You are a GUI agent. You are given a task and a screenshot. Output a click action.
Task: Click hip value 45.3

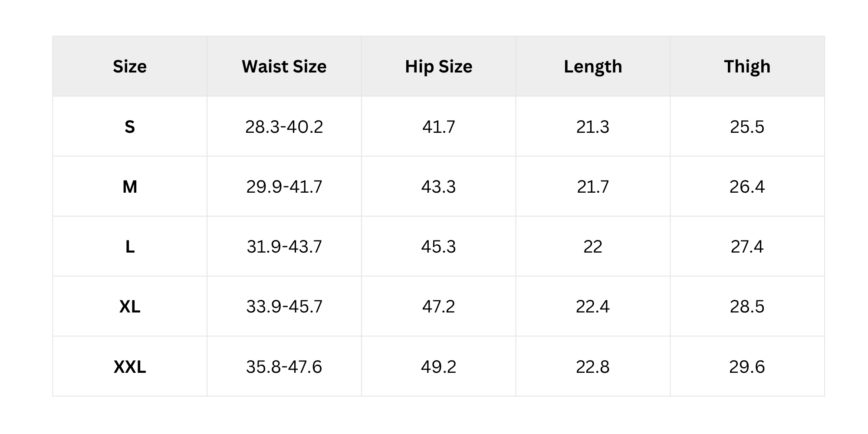pos(438,247)
